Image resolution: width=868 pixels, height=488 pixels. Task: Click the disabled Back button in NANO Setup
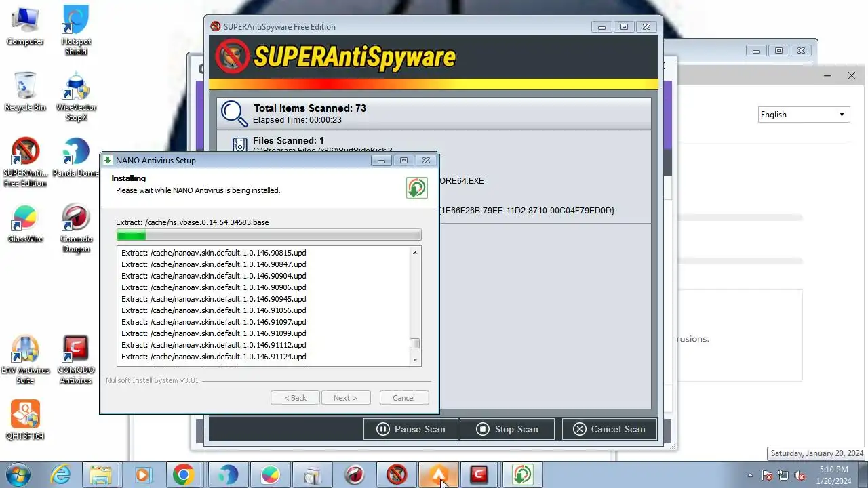click(x=295, y=398)
